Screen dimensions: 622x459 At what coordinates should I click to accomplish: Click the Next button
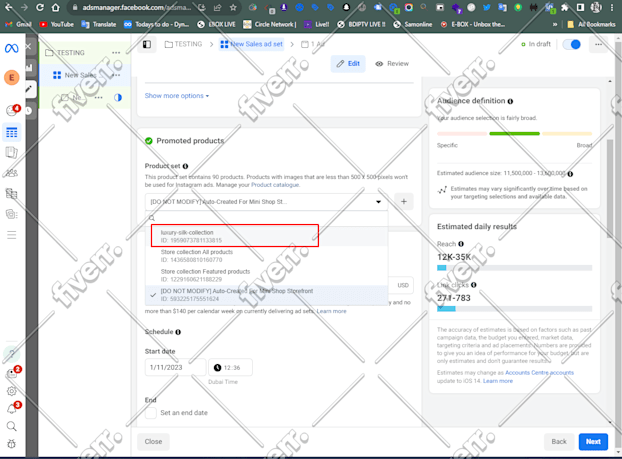(593, 442)
